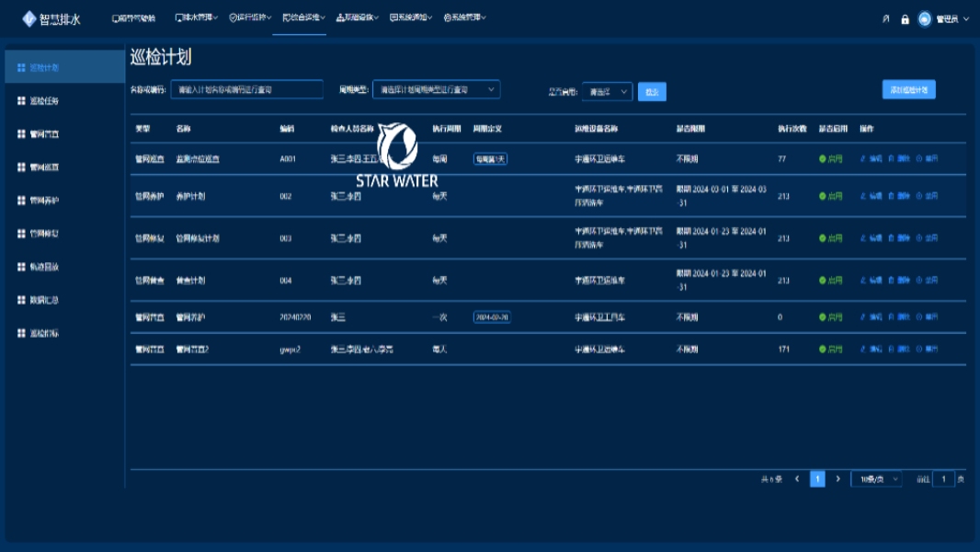Image resolution: width=980 pixels, height=552 pixels.
Task: Open the 10条/页 page size dropdown
Action: click(876, 479)
